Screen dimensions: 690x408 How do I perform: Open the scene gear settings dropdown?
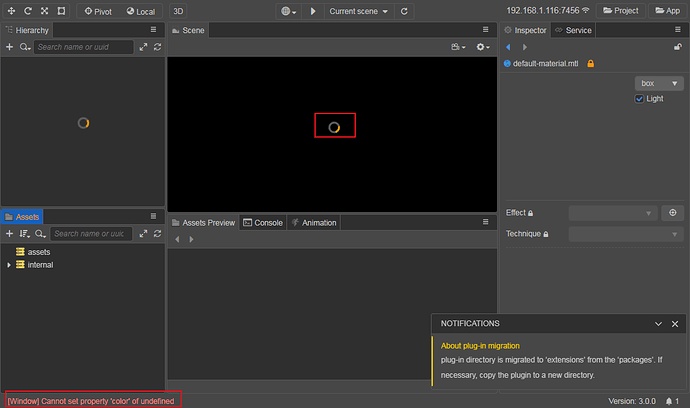point(483,47)
